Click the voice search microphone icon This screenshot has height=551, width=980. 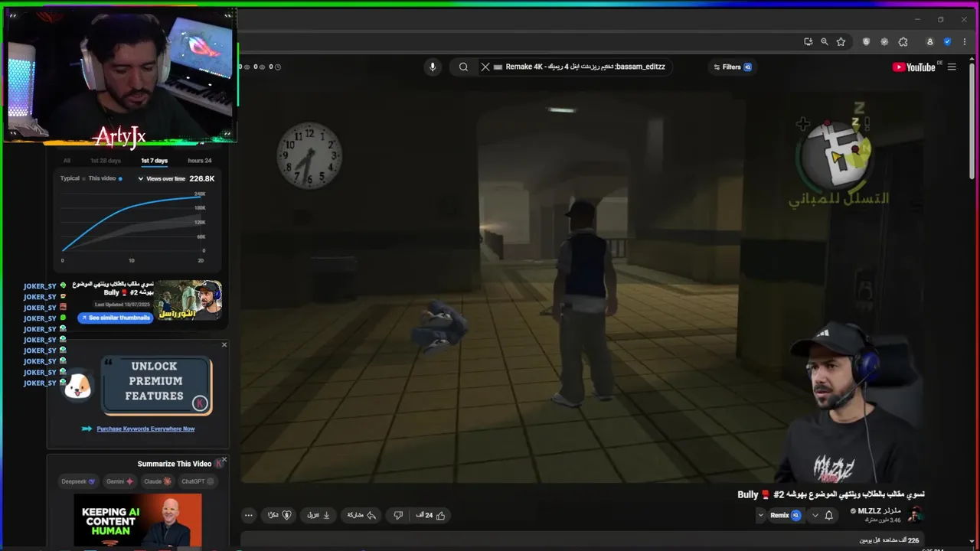(433, 67)
